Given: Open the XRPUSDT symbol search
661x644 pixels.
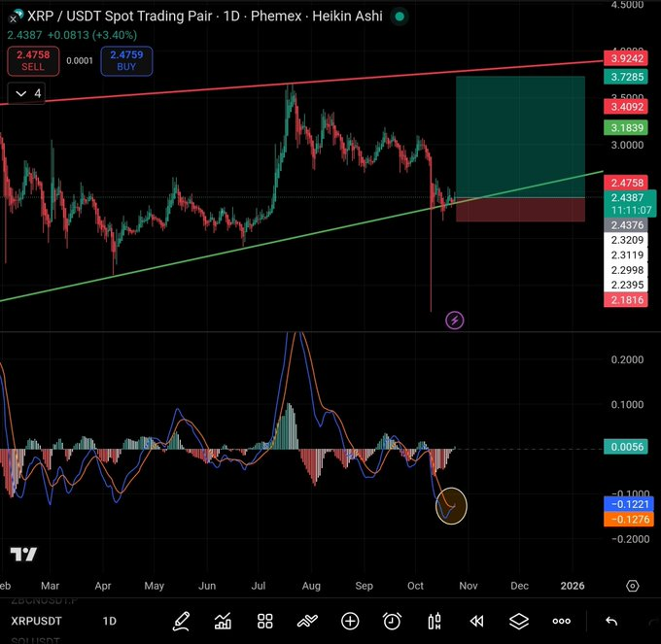Looking at the screenshot, I should [37, 621].
